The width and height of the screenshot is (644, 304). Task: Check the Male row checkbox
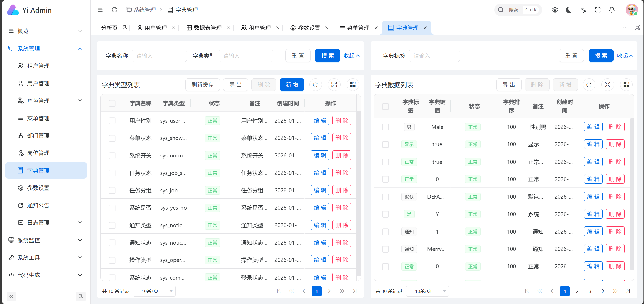tap(385, 127)
